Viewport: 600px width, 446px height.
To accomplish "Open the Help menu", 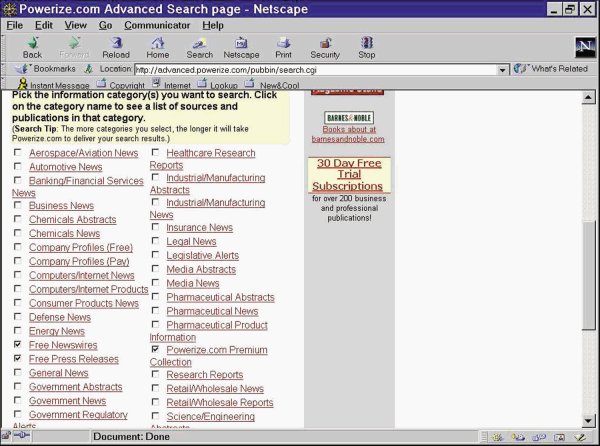I will pyautogui.click(x=213, y=25).
